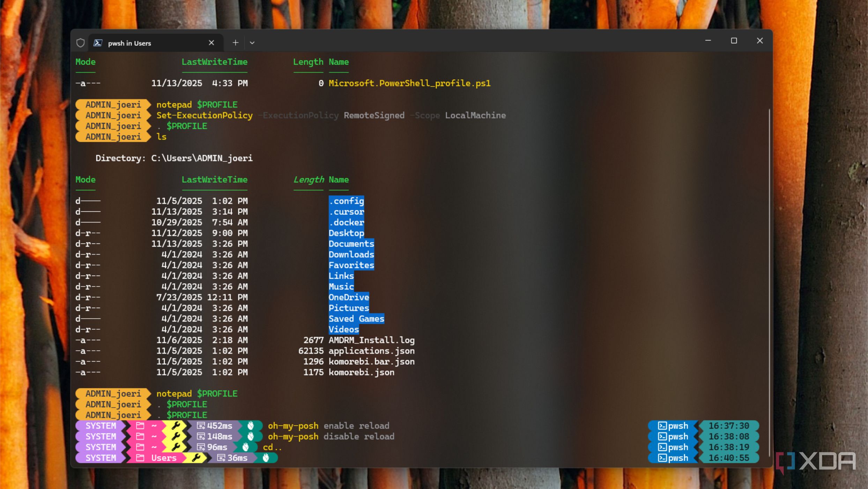The width and height of the screenshot is (868, 489).
Task: Click the 16:38:19 timestamp segment
Action: 729,447
